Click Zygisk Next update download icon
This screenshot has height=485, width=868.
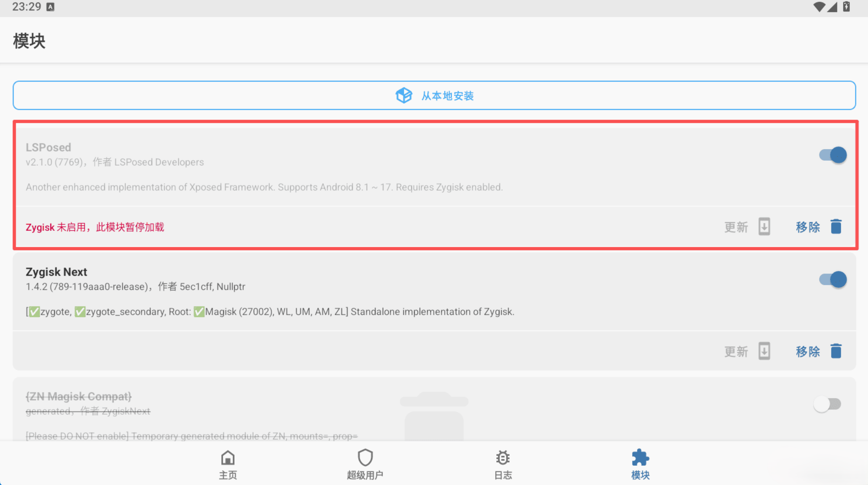click(764, 351)
